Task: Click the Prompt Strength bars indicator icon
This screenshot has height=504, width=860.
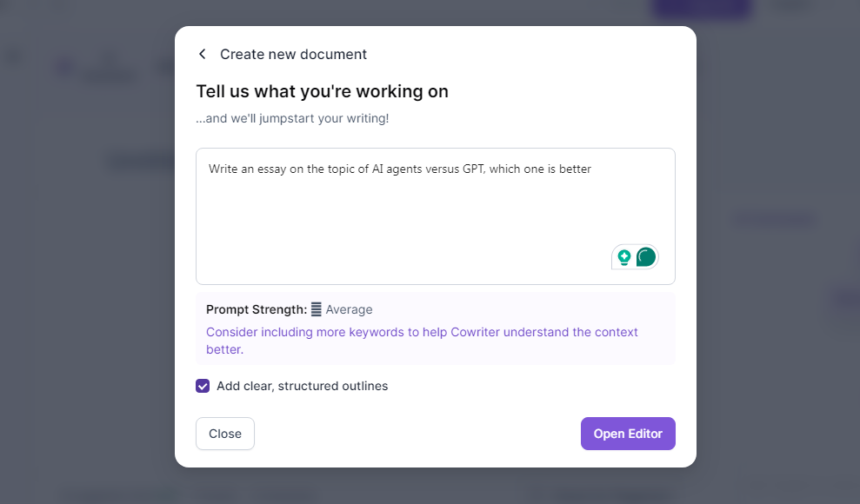Action: [x=316, y=309]
